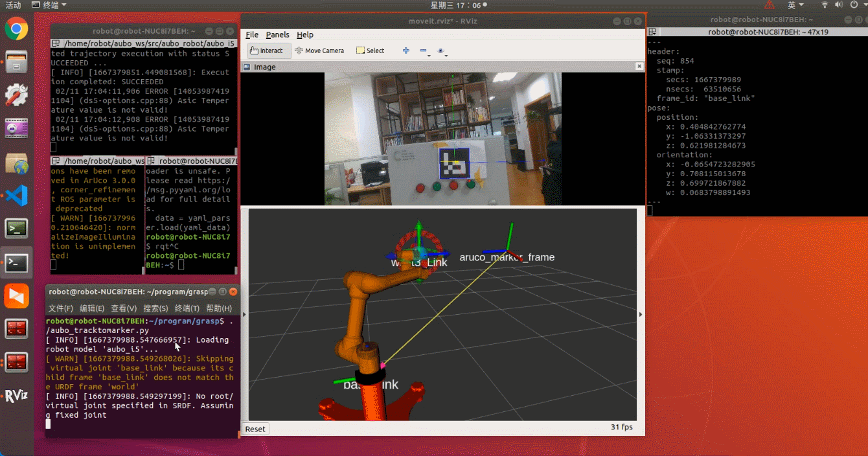Expand the right panel arrow of 3D view
868x456 pixels.
point(641,314)
